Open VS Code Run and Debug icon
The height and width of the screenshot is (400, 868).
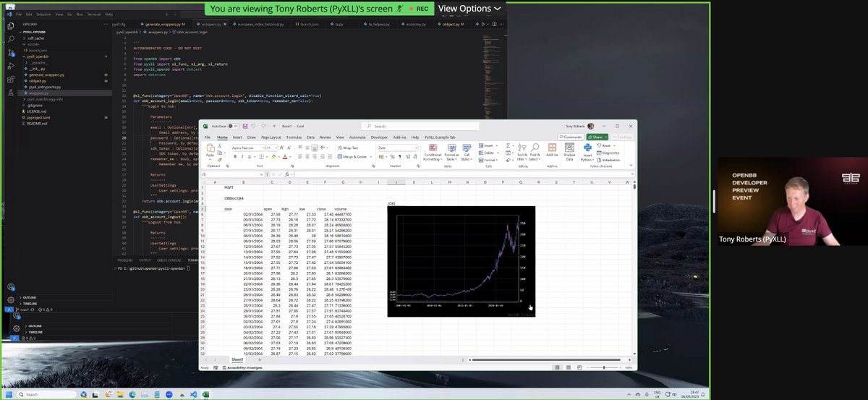(x=11, y=67)
